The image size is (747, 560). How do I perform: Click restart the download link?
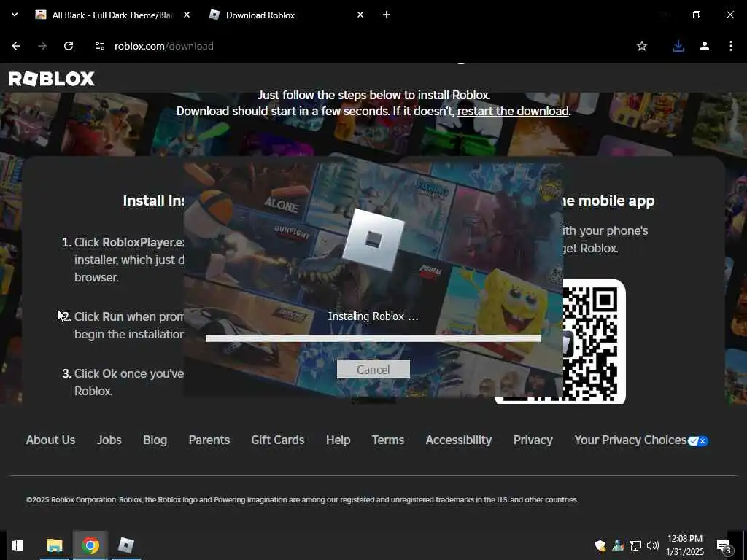(513, 111)
